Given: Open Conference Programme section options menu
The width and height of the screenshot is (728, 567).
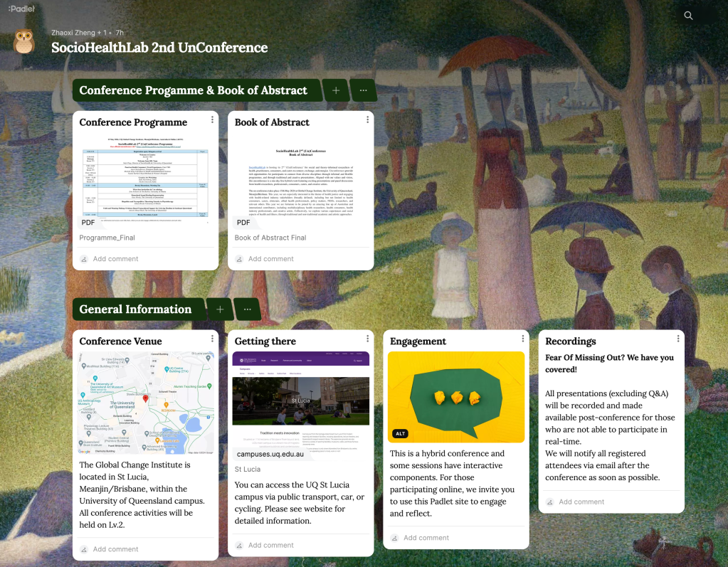Looking at the screenshot, I should coord(363,90).
